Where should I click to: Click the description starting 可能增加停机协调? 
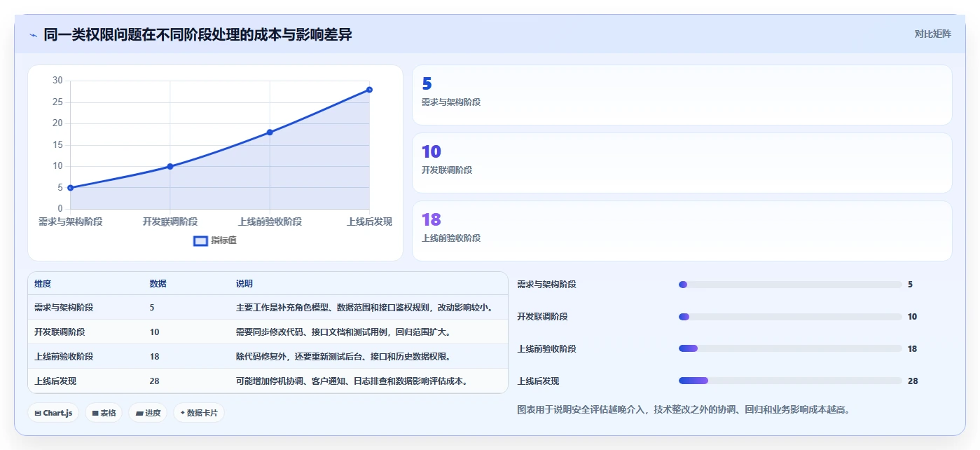(352, 381)
